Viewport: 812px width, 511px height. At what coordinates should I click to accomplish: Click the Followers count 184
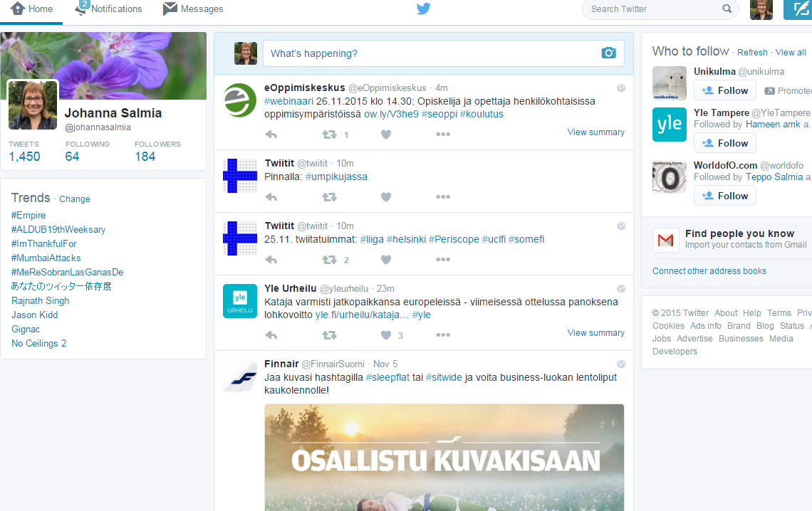(145, 156)
